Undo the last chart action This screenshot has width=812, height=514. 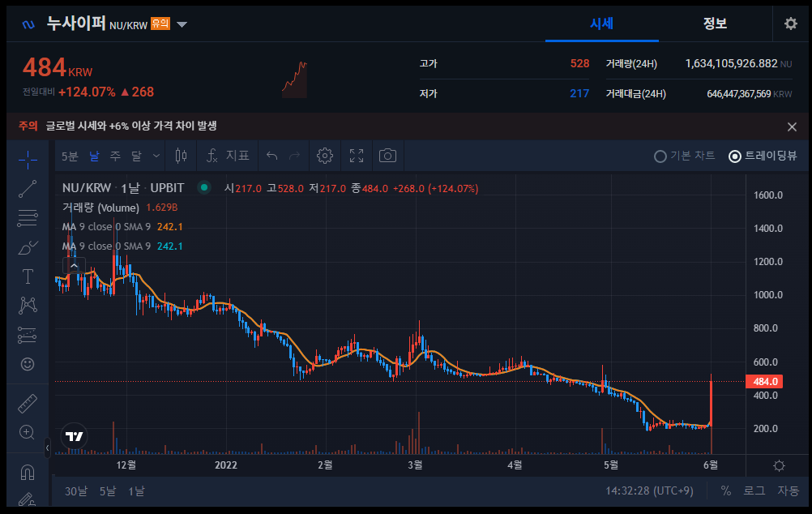[x=271, y=156]
